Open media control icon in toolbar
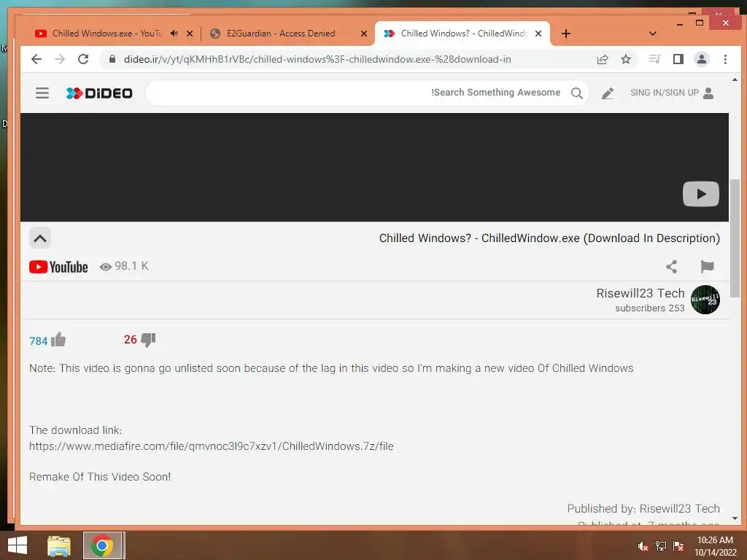Screen dimensions: 747x560 click(654, 59)
